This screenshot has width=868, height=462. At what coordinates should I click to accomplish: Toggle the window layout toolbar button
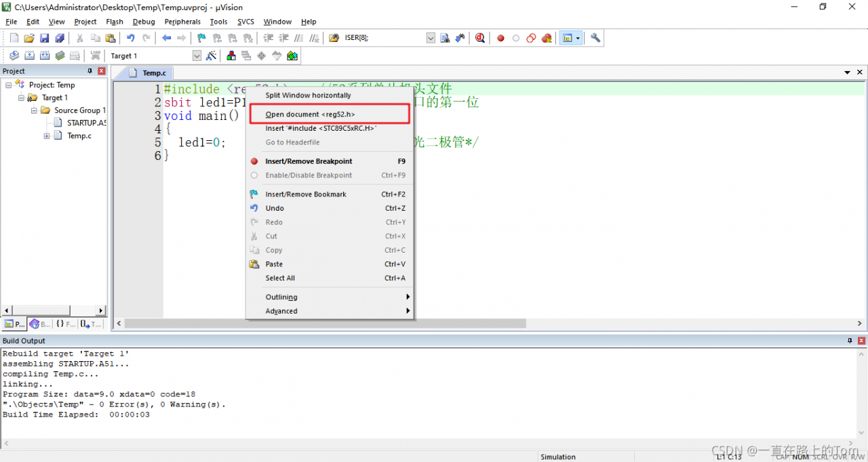[568, 39]
